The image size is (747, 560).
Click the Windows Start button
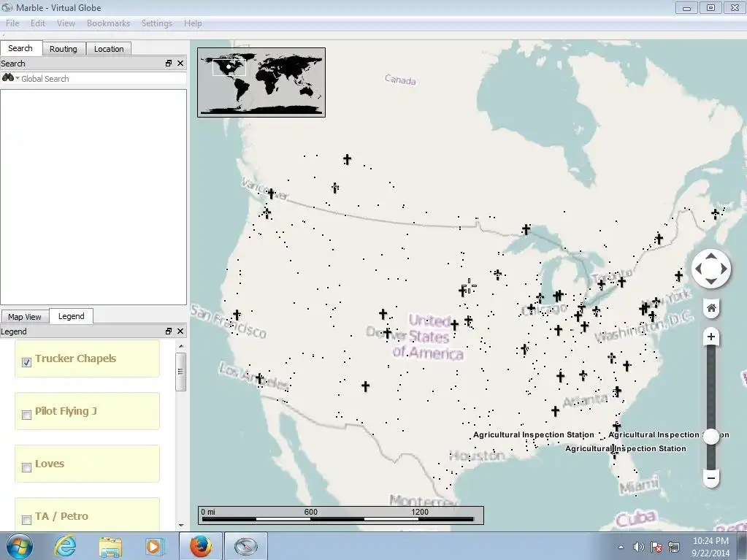[18, 545]
